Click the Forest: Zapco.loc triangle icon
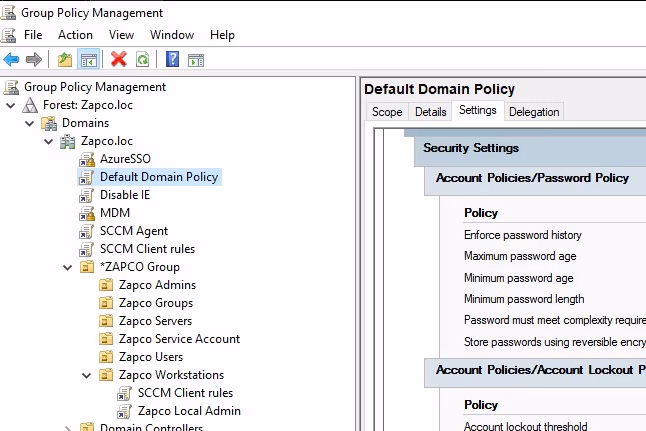The width and height of the screenshot is (646, 431). pos(30,105)
